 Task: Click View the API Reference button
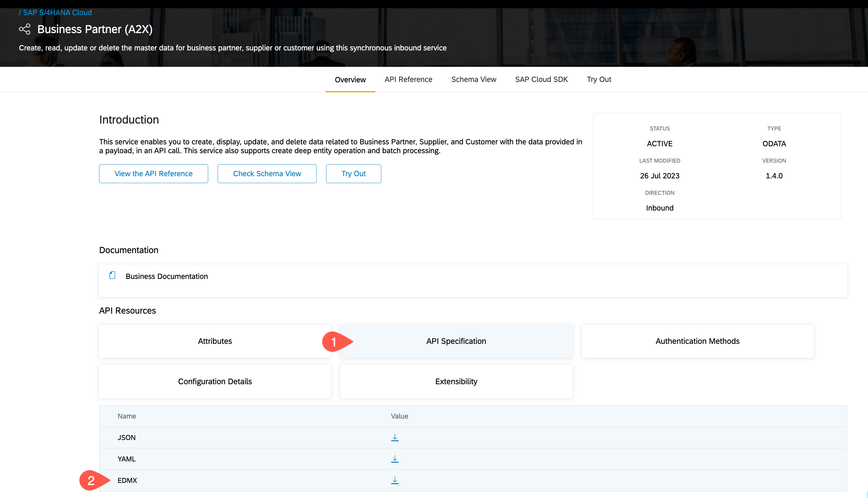click(x=153, y=173)
